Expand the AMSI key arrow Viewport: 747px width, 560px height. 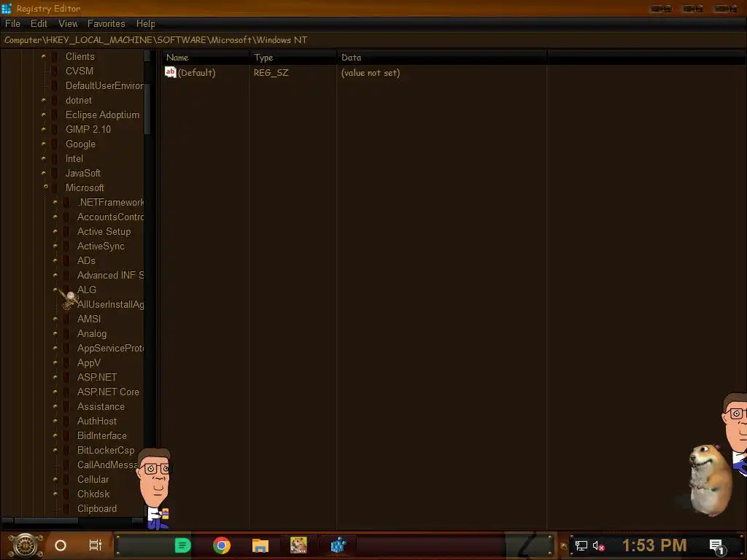click(55, 319)
